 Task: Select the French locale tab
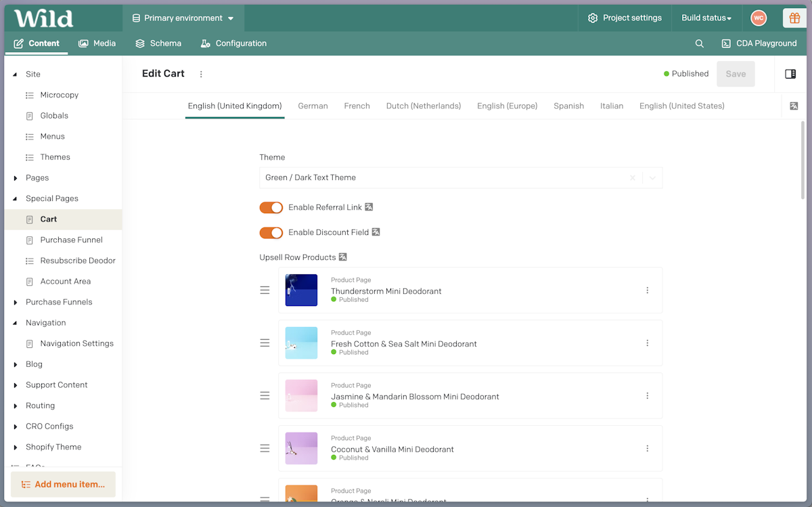click(x=357, y=106)
